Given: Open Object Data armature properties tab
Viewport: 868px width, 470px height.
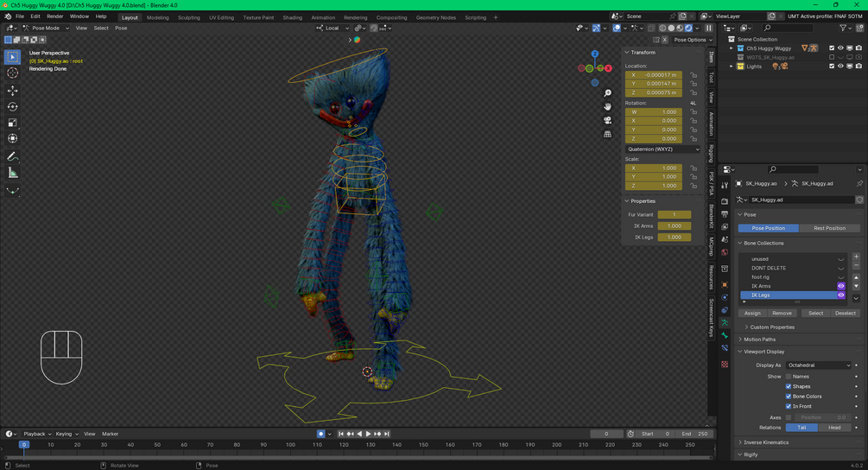Looking at the screenshot, I should pyautogui.click(x=725, y=323).
